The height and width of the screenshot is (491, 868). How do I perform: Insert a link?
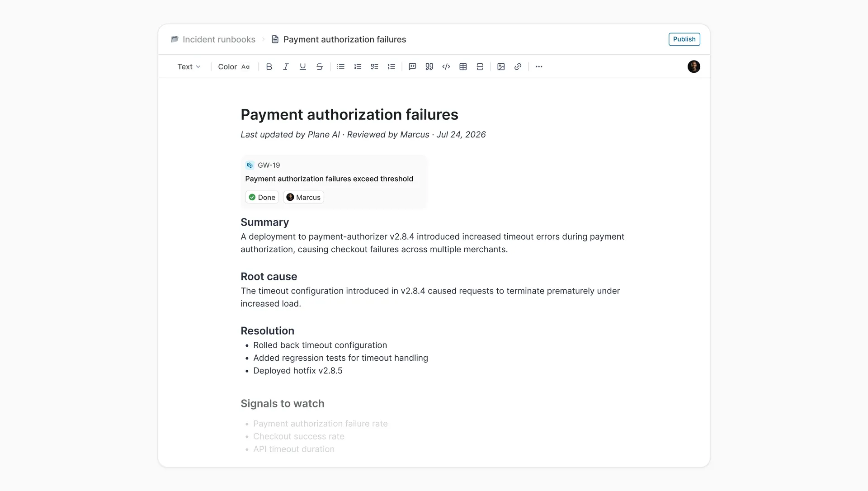(x=518, y=66)
